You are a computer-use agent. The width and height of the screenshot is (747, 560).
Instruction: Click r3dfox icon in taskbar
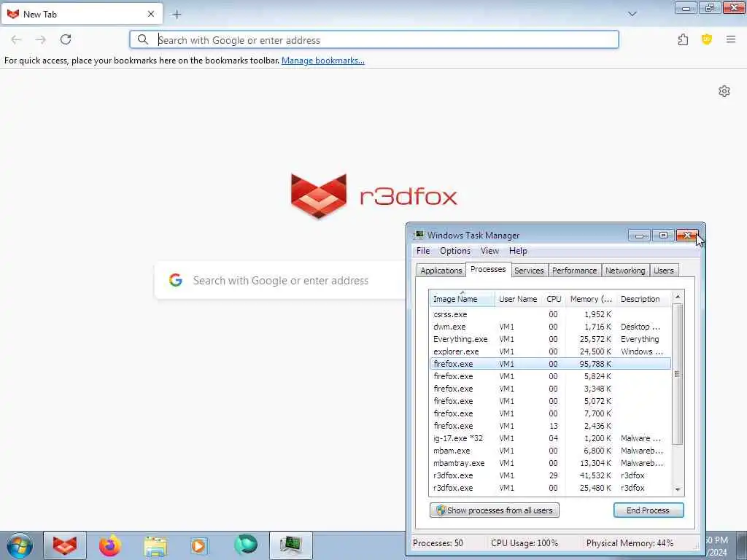[x=65, y=545]
